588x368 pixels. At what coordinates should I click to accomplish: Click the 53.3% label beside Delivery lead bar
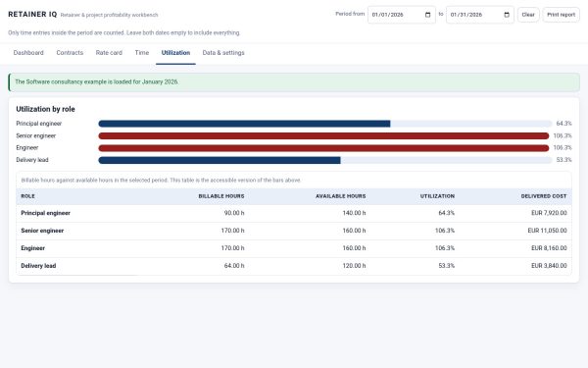[x=564, y=160]
